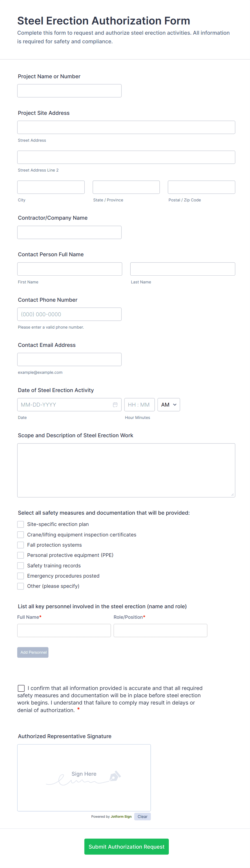The image size is (250, 868).
Task: Click the Add Personnel button
Action: [33, 652]
